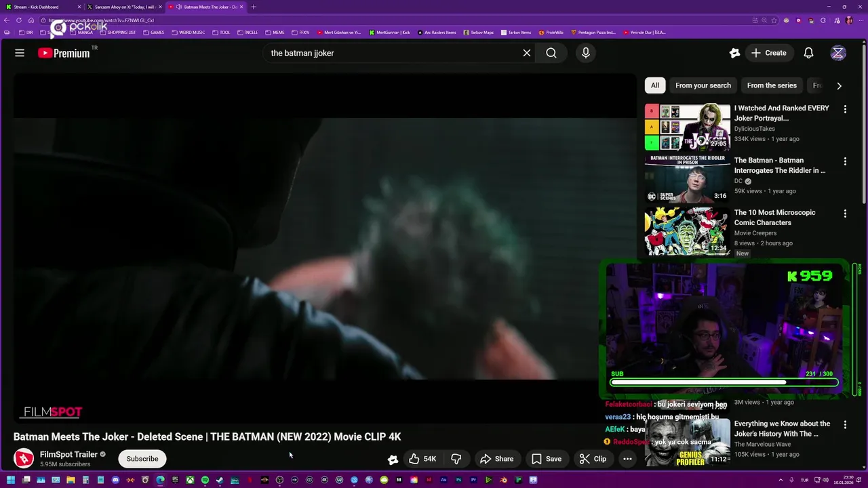This screenshot has width=868, height=488.
Task: Open options for the Joker Portrayal video
Action: [x=845, y=109]
